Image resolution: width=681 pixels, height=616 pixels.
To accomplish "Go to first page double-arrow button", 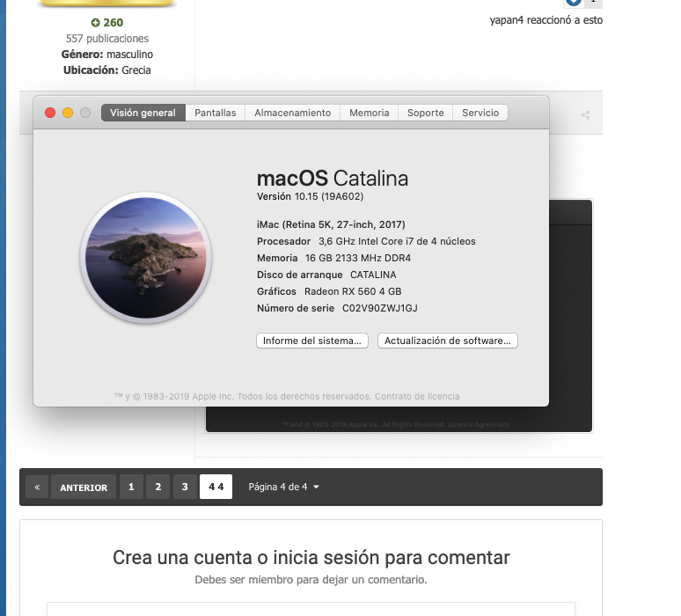I will (37, 487).
